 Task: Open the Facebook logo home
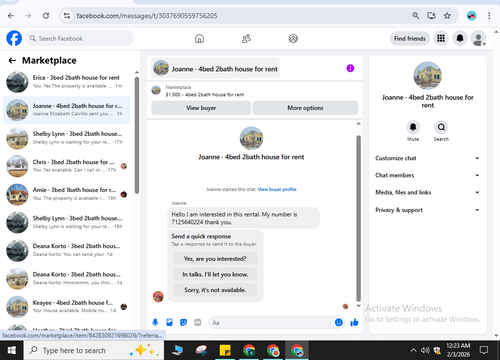(14, 38)
